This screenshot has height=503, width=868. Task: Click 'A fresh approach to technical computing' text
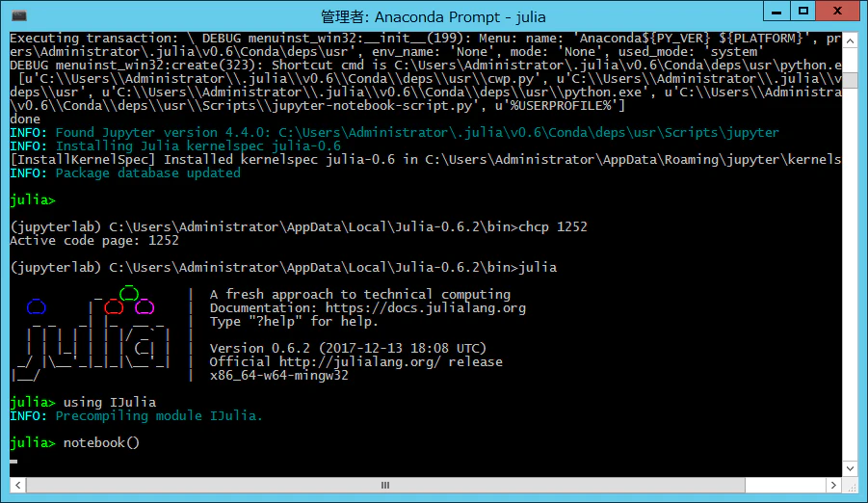coord(360,294)
